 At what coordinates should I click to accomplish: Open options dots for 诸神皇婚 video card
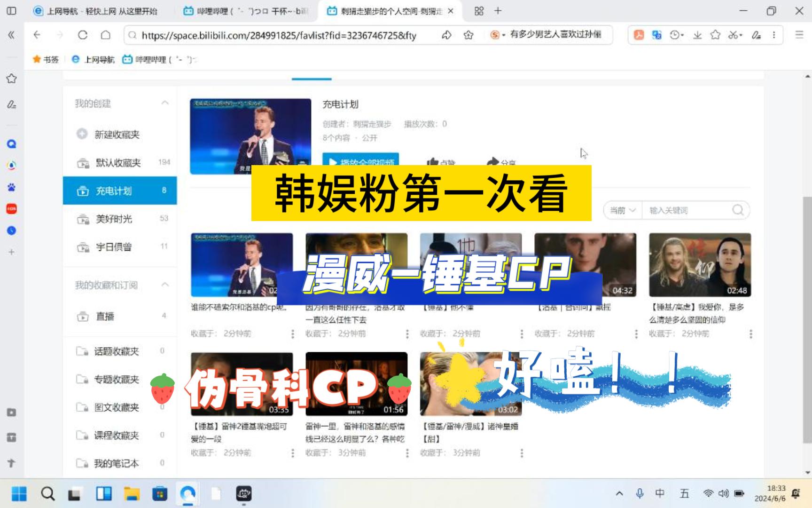tap(522, 453)
